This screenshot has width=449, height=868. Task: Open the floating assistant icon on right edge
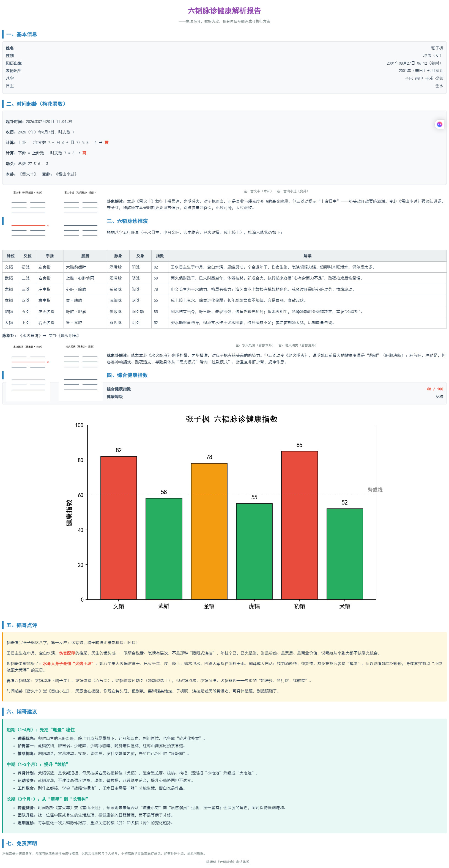point(439,124)
